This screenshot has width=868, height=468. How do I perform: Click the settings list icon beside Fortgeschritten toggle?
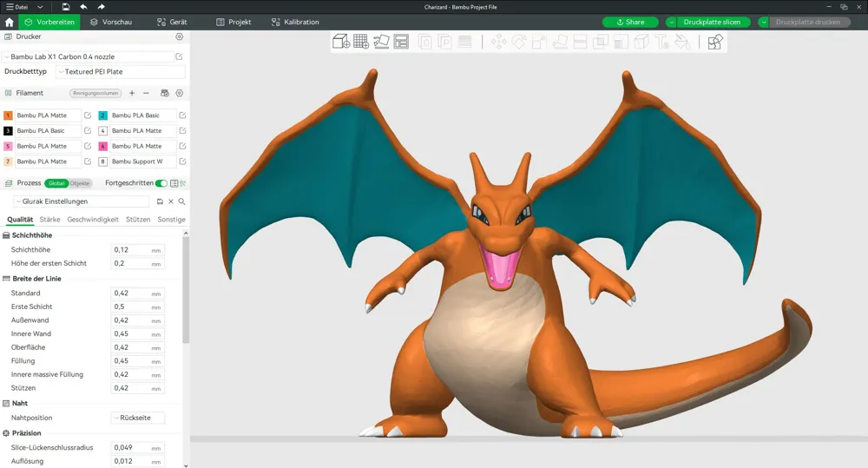174,183
